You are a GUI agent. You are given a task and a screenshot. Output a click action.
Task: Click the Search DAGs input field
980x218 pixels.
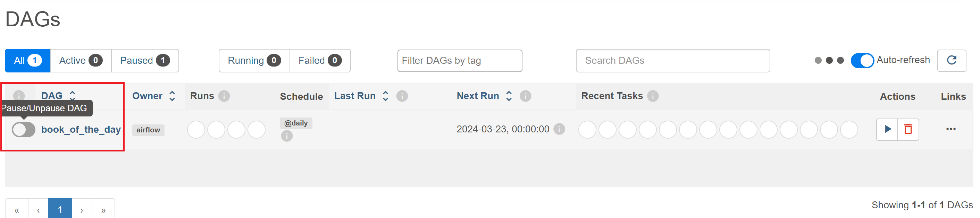[673, 60]
